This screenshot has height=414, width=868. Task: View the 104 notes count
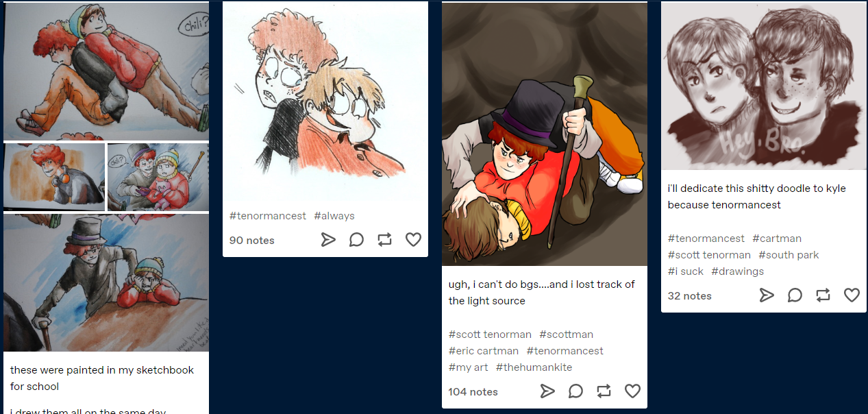[x=473, y=392]
